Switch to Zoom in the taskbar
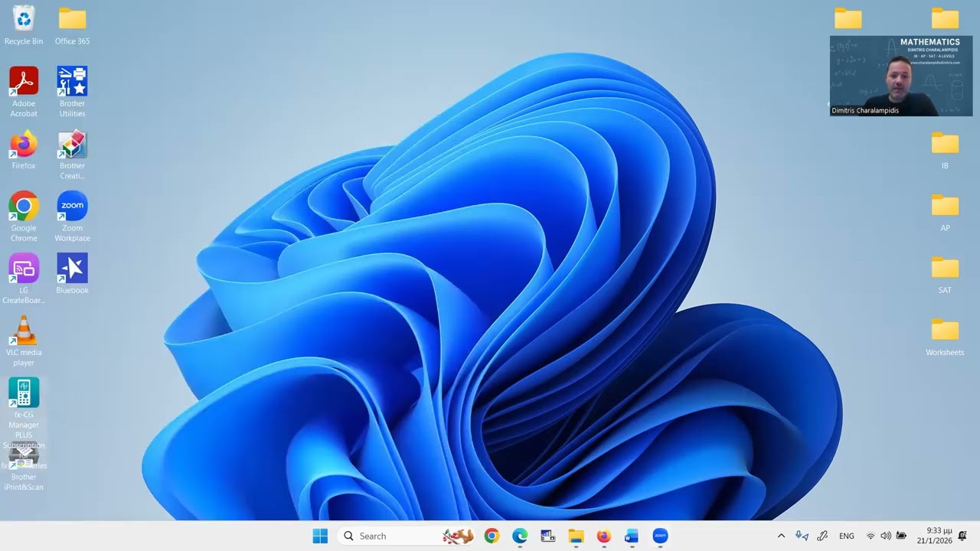 [660, 536]
